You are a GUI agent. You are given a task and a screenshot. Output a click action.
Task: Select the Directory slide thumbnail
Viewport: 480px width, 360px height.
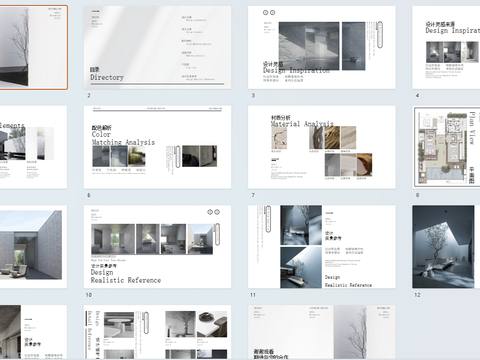point(157,47)
